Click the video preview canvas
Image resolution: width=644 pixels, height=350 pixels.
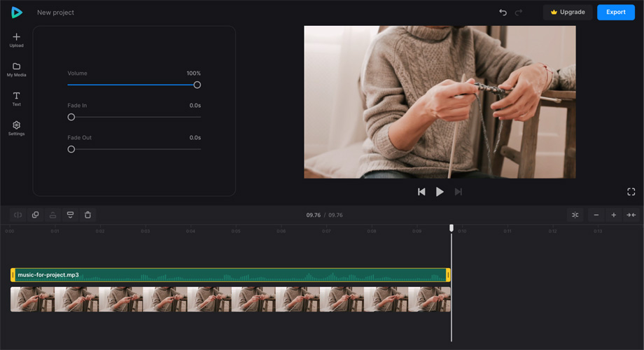tap(440, 102)
